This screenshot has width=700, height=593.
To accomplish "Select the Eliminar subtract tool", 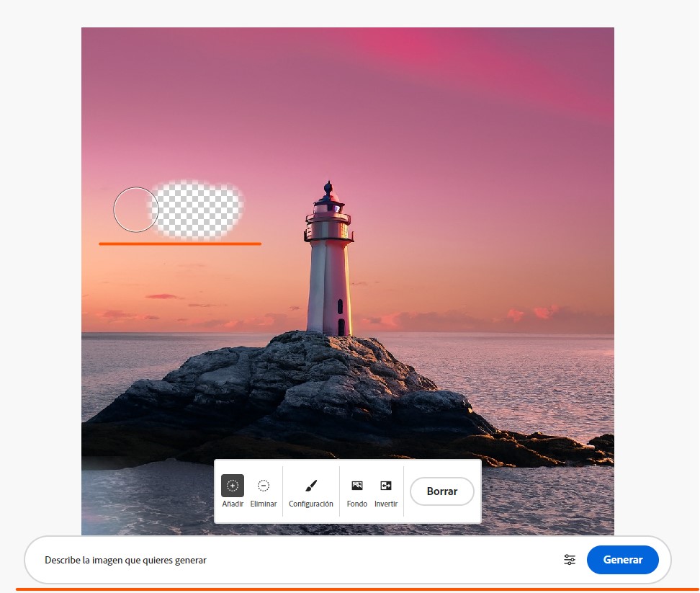I will tap(264, 486).
